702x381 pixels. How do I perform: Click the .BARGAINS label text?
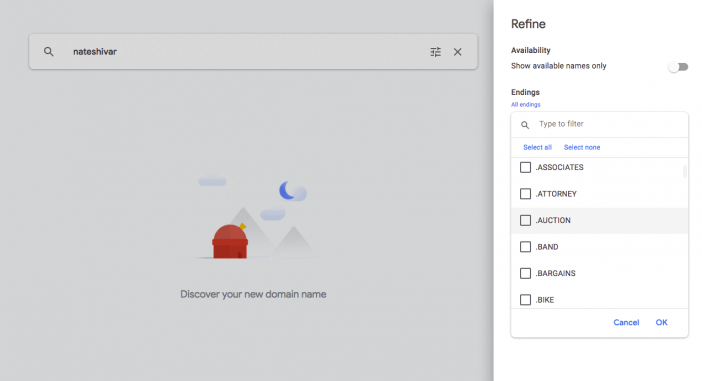click(556, 273)
